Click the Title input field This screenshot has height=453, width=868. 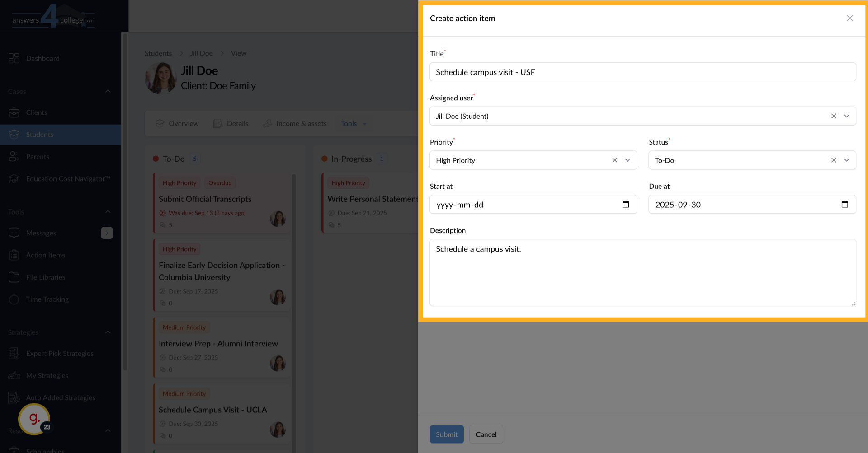tap(642, 72)
